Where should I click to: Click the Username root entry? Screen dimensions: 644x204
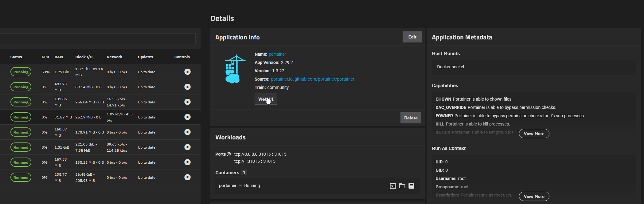pyautogui.click(x=451, y=178)
